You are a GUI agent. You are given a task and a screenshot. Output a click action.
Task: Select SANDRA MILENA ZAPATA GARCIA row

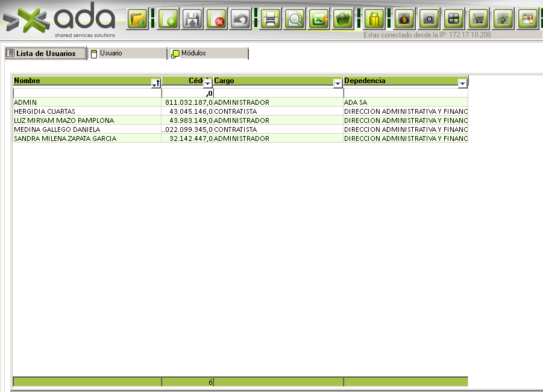(x=240, y=138)
